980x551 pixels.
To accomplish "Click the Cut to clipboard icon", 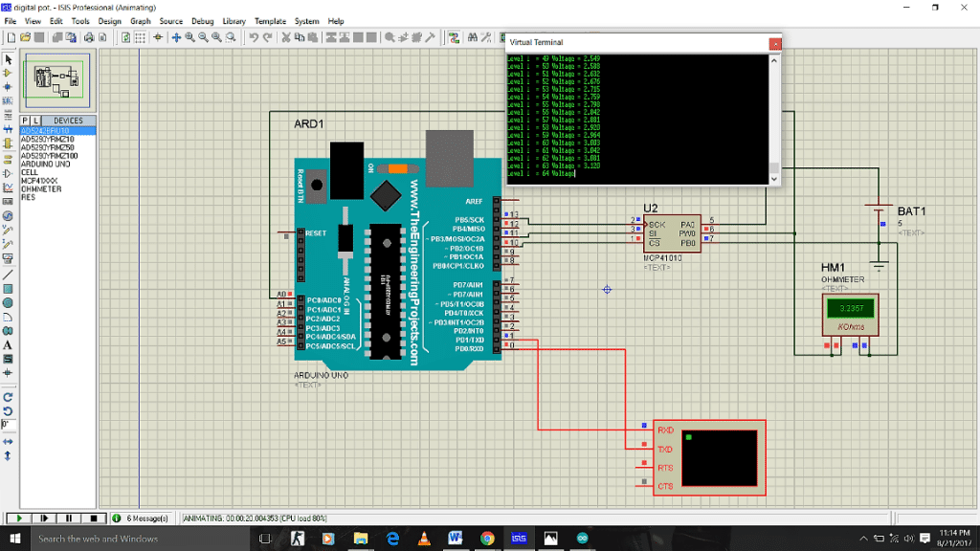I will 286,37.
